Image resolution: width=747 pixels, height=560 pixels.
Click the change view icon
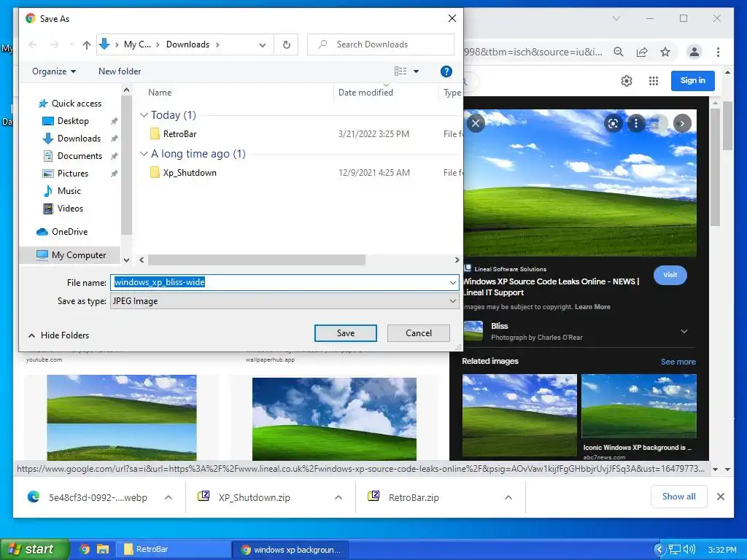tap(400, 71)
